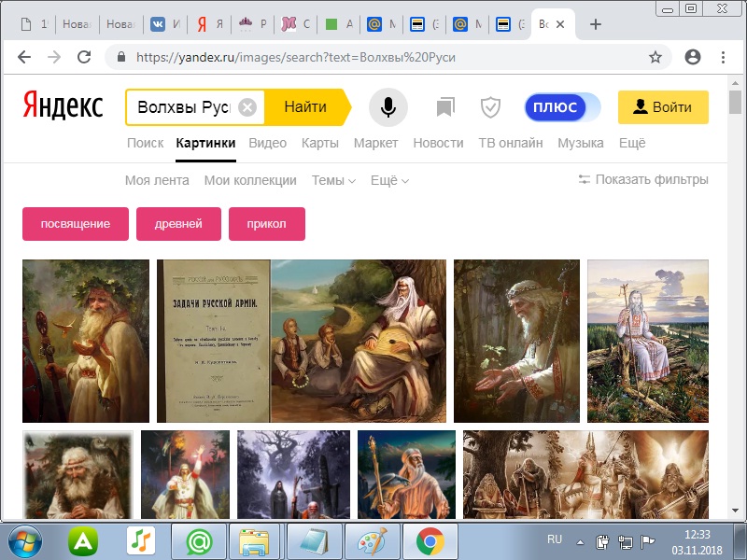Open the warriors and horse sepia image
The height and width of the screenshot is (560, 747).
coord(586,474)
